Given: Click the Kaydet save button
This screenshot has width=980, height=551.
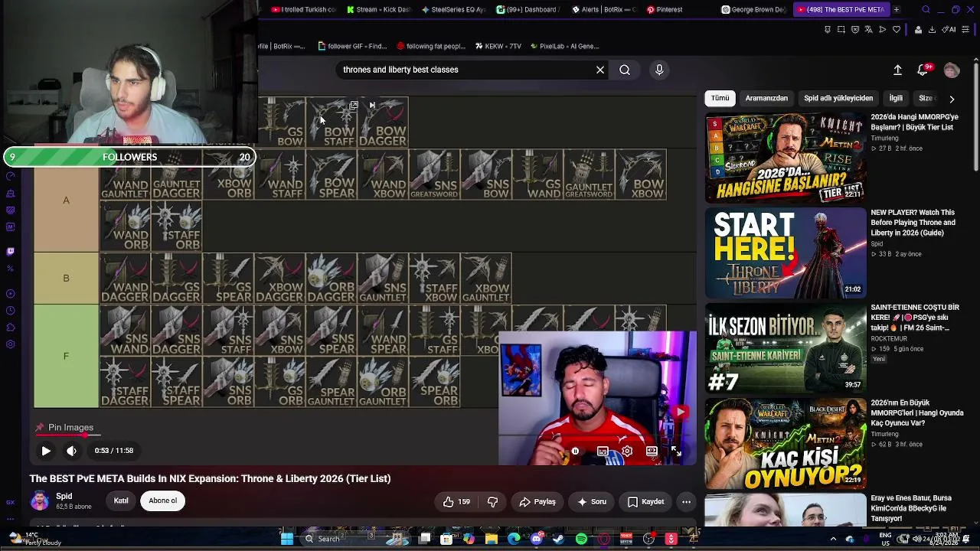Looking at the screenshot, I should (645, 502).
